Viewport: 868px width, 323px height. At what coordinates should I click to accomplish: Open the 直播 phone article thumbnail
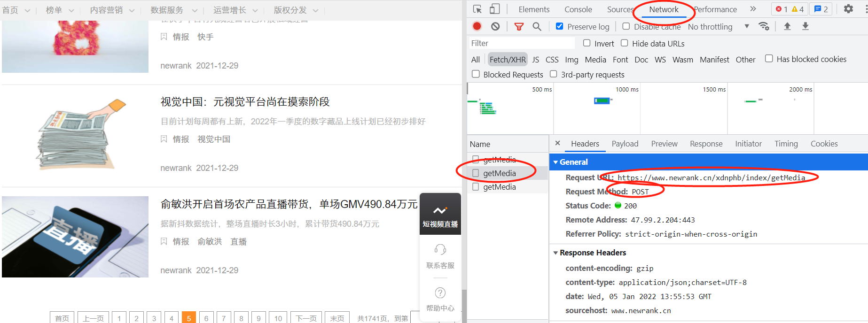pyautogui.click(x=75, y=237)
